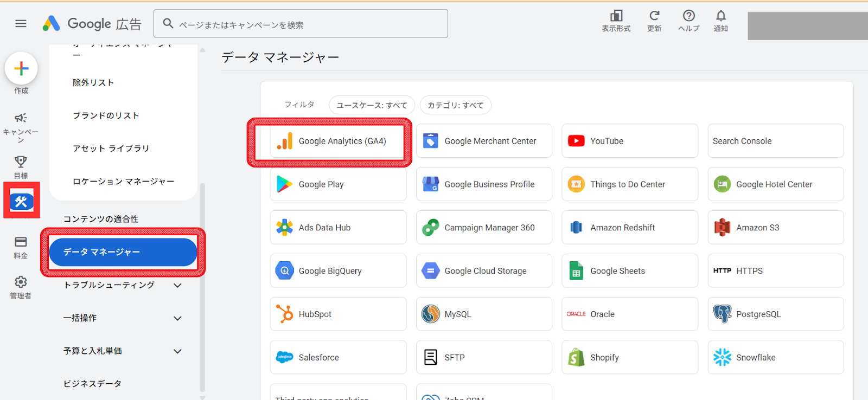Click the Salesforce cloud icon
868x400 pixels.
pos(284,357)
